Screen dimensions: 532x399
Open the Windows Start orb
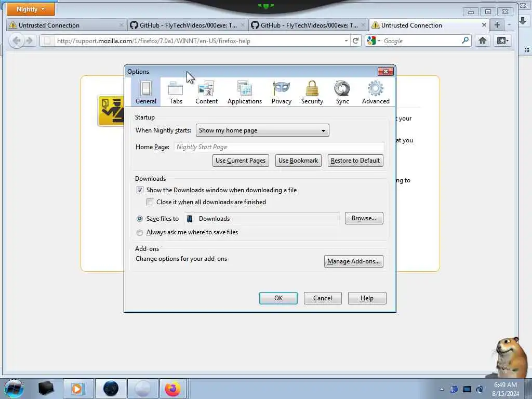click(x=14, y=389)
